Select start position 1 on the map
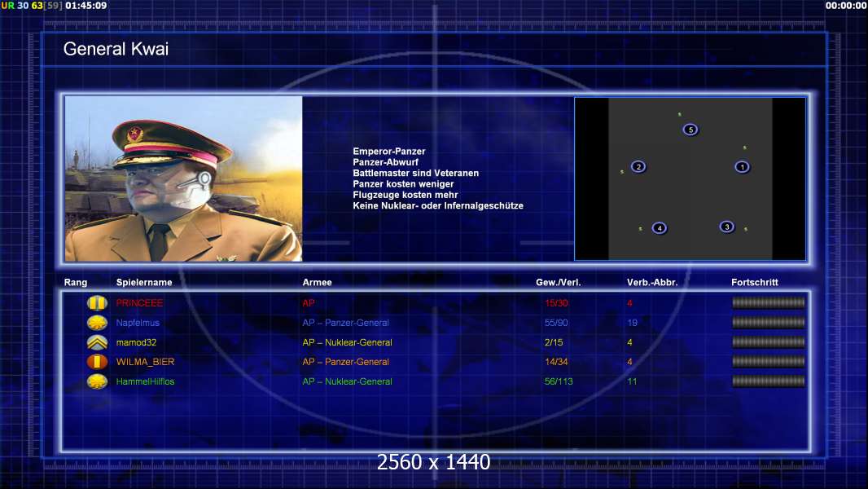 [x=742, y=167]
